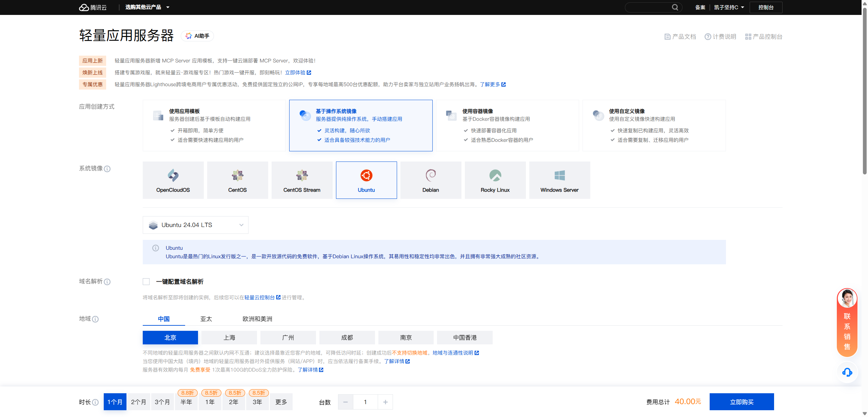Click the headset customer service icon
The height and width of the screenshot is (417, 868).
(847, 372)
